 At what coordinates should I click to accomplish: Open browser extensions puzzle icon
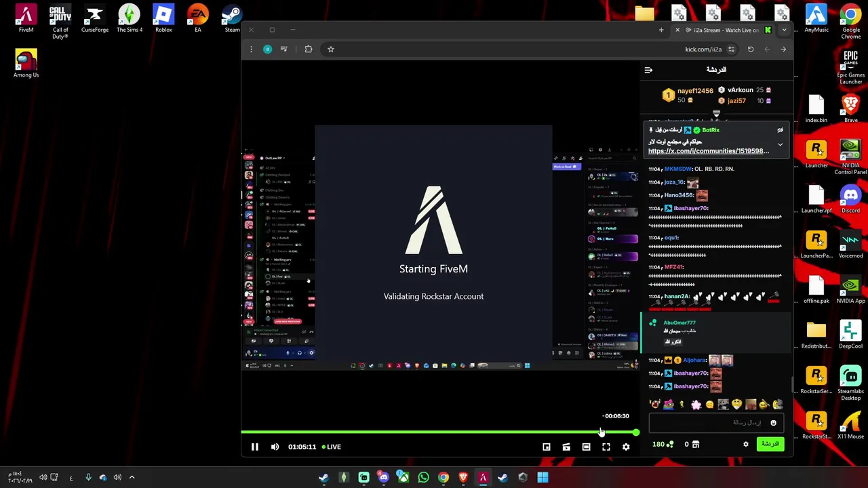pos(309,49)
